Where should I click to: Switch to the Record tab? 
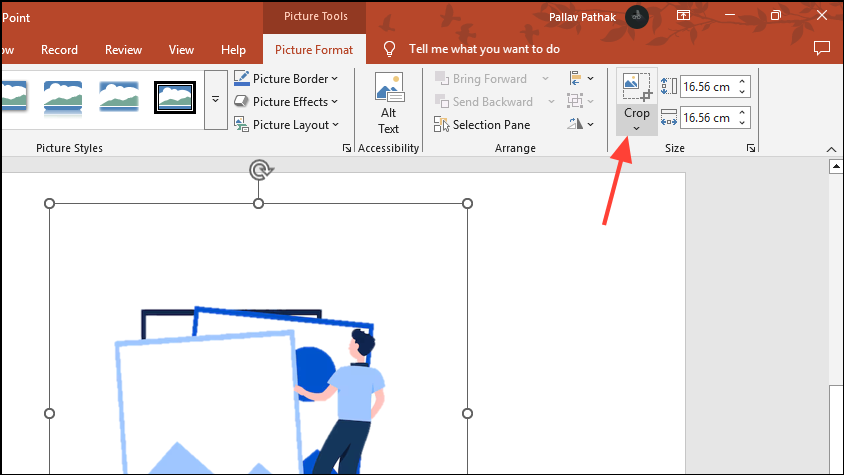tap(59, 50)
